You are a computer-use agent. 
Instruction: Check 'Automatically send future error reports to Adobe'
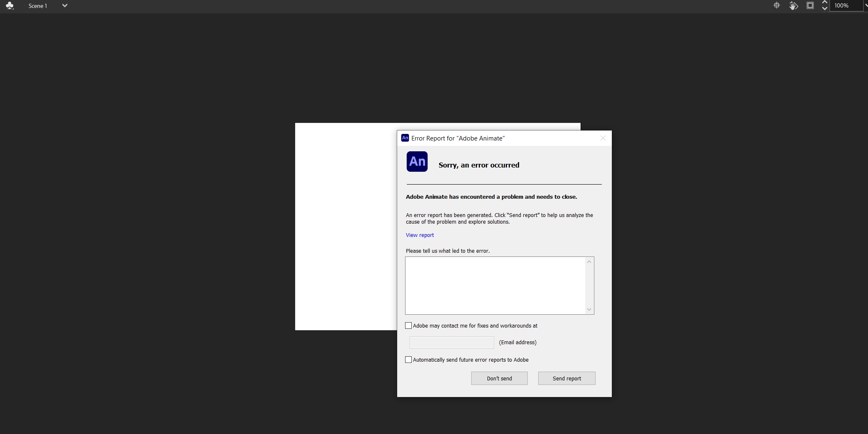408,360
